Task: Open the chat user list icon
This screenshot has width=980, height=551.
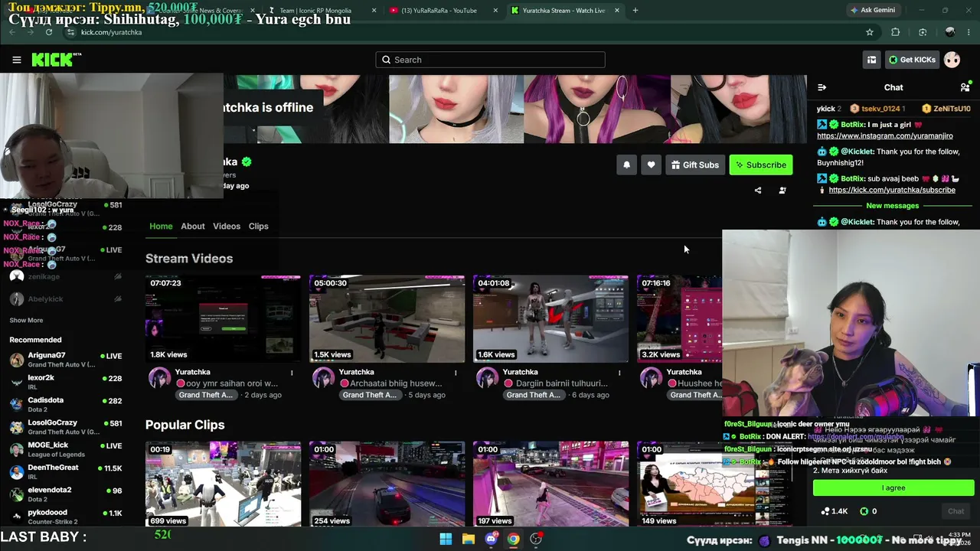Action: click(965, 87)
